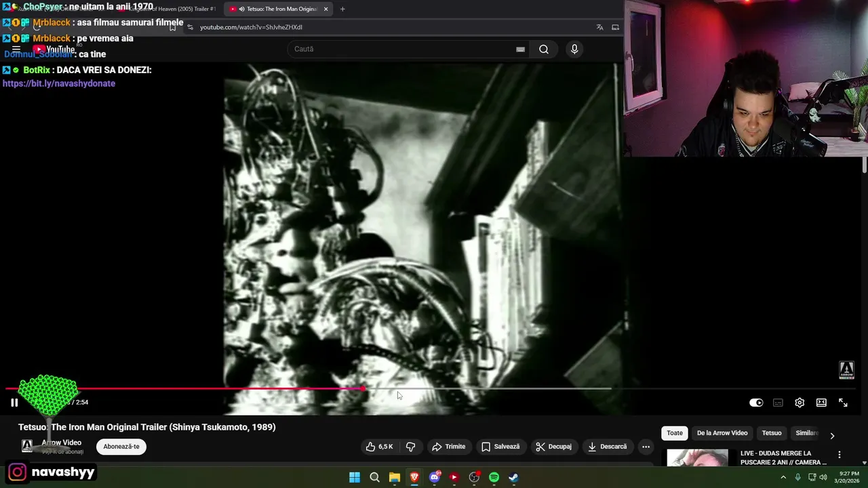Screen dimensions: 868x488
Task: Open the volume icon in the system tray
Action: [x=823, y=477]
